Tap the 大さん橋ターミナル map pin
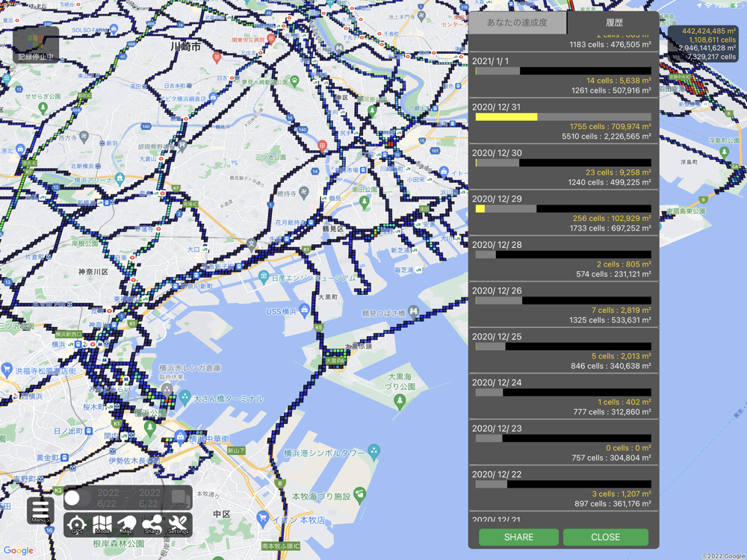 (185, 397)
